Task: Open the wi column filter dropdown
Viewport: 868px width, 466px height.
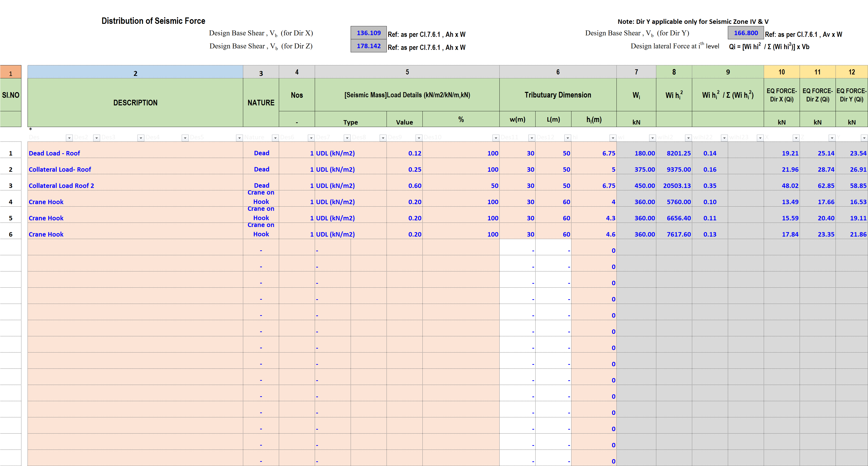Action: (x=653, y=138)
